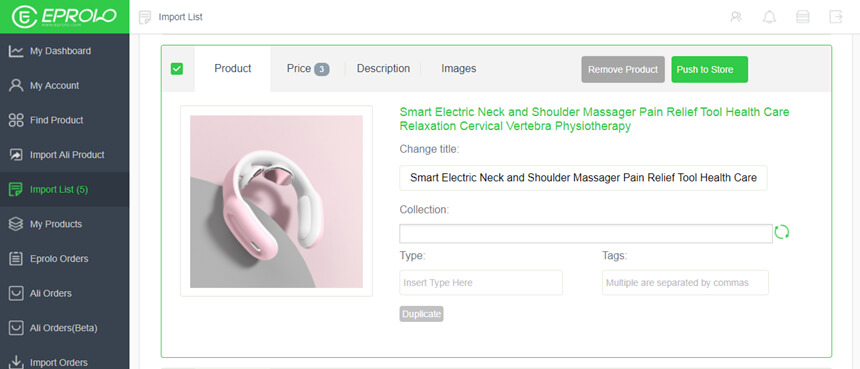Open the store icon in header
The width and height of the screenshot is (860, 369).
click(x=802, y=17)
